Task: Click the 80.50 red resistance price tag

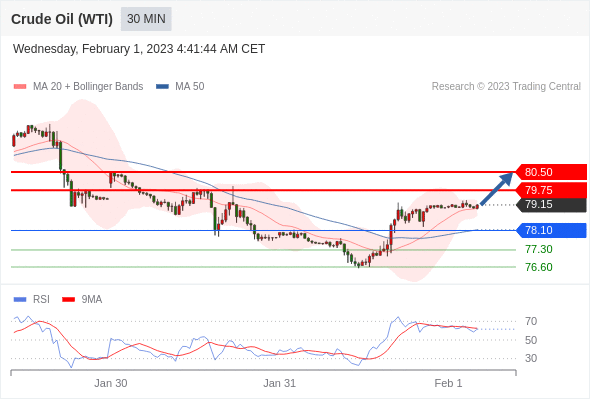Action: coord(551,172)
